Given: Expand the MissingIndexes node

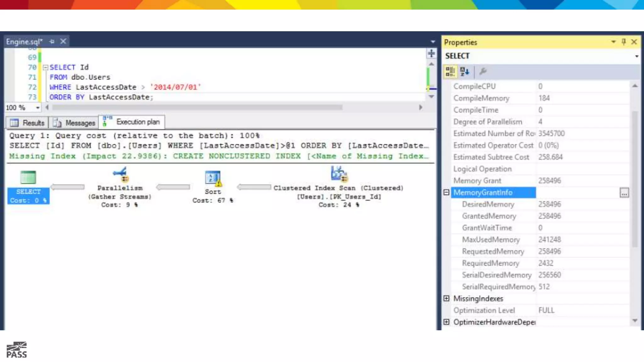Looking at the screenshot, I should point(446,299).
